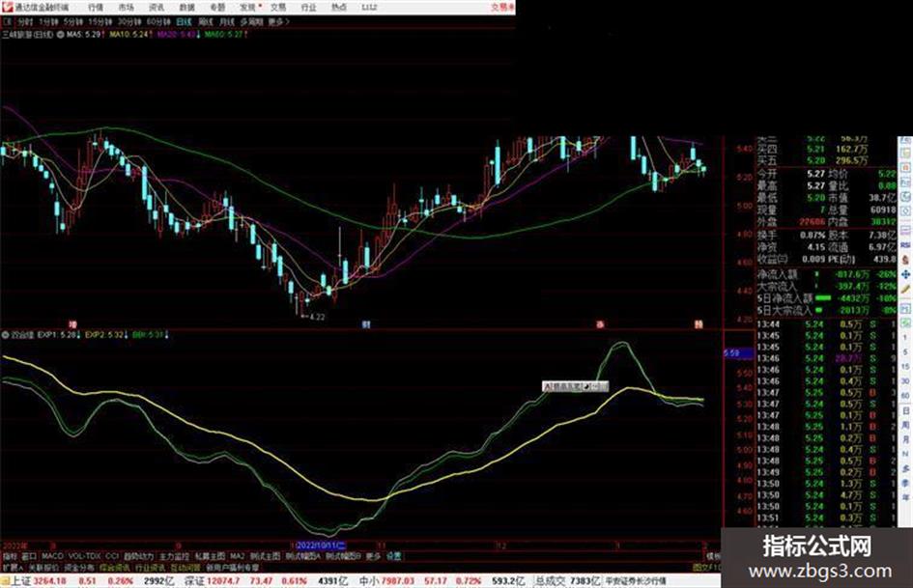The image size is (913, 588).
Task: Click 中小 index in status bar
Action: [x=369, y=581]
